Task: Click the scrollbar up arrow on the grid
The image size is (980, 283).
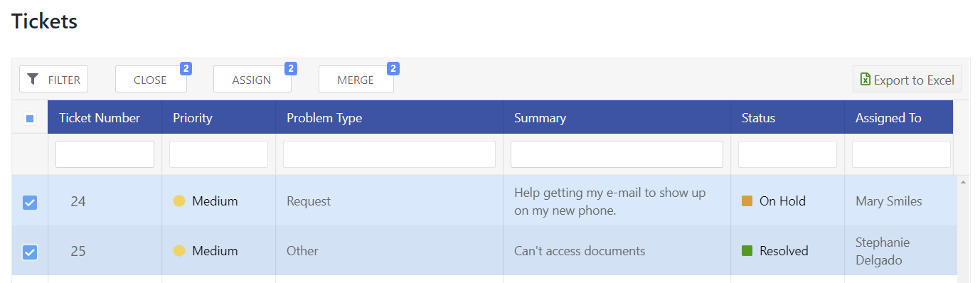Action: point(964,182)
